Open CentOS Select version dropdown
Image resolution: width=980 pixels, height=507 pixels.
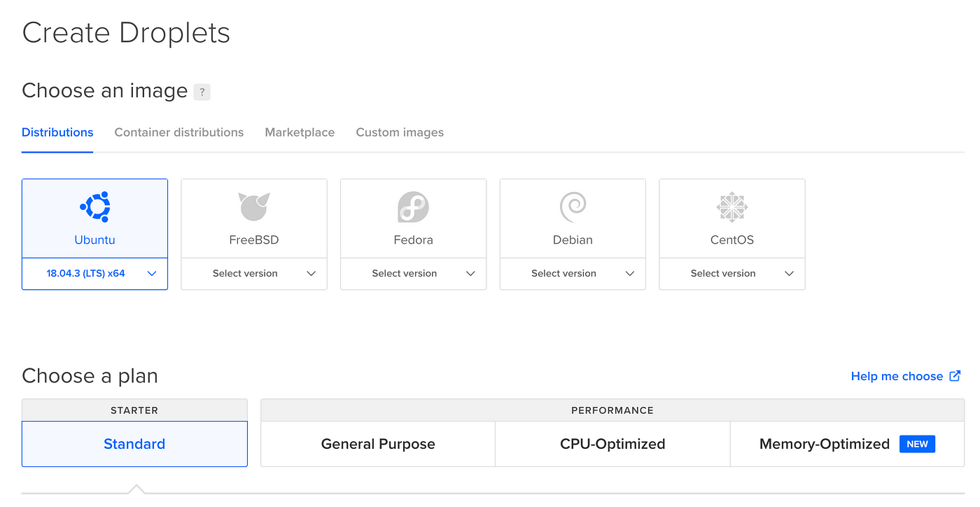coord(732,274)
